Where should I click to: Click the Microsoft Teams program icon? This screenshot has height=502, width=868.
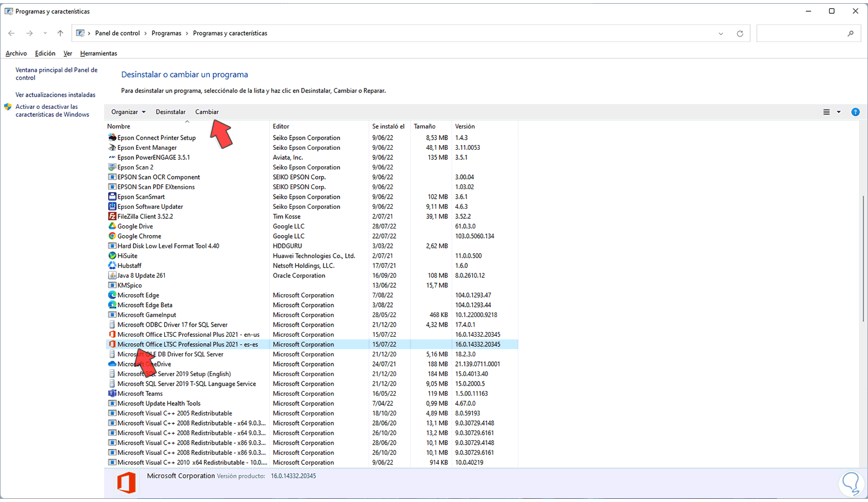point(112,394)
